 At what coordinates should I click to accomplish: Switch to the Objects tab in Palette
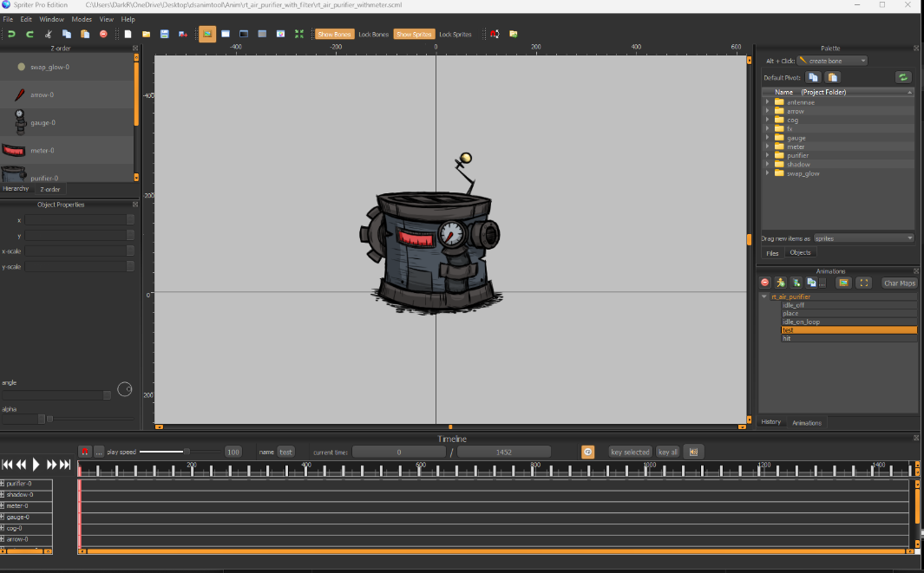pyautogui.click(x=800, y=253)
